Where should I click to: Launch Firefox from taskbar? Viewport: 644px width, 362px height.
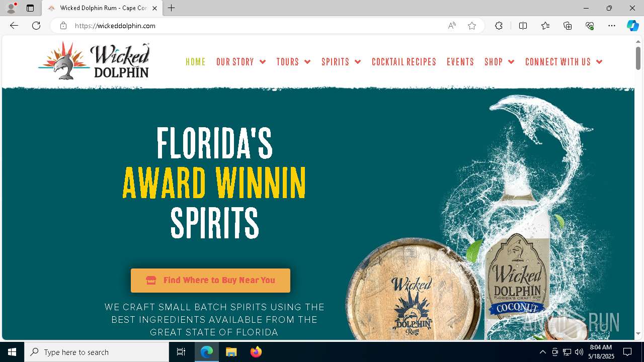(x=256, y=352)
